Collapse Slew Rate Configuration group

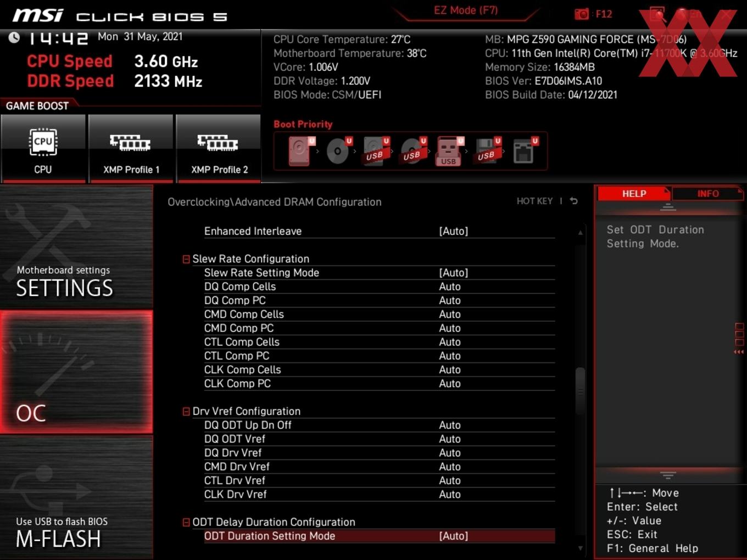pos(186,259)
